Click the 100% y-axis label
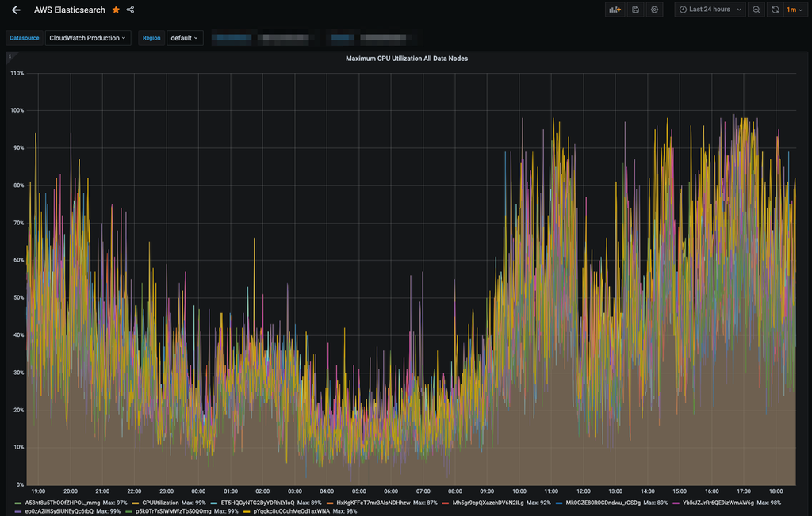Image resolution: width=812 pixels, height=516 pixels. pos(17,110)
